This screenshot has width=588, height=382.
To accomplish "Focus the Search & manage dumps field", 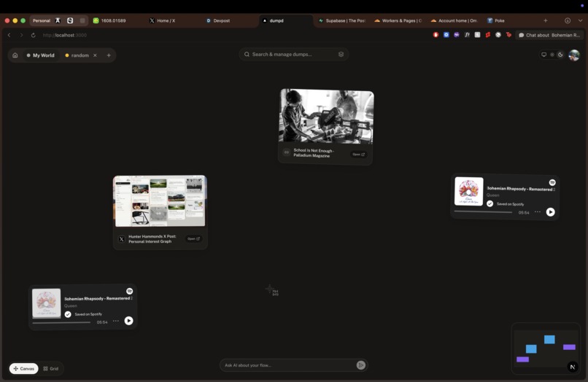I will click(293, 55).
